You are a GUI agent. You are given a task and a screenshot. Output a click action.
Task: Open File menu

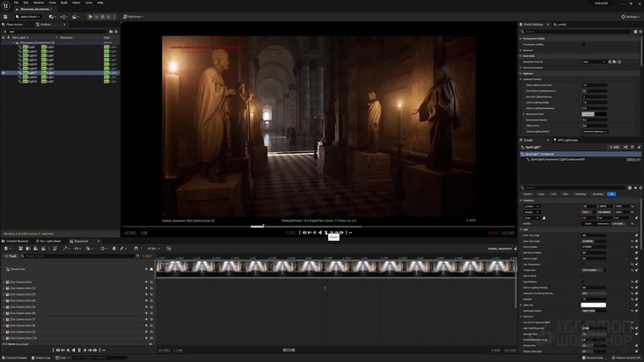(x=17, y=3)
